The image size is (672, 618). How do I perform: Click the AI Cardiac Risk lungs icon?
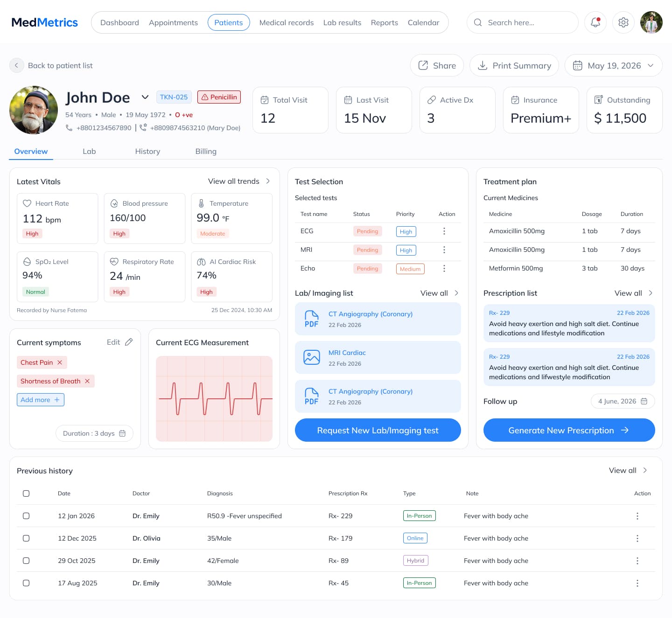pyautogui.click(x=201, y=262)
